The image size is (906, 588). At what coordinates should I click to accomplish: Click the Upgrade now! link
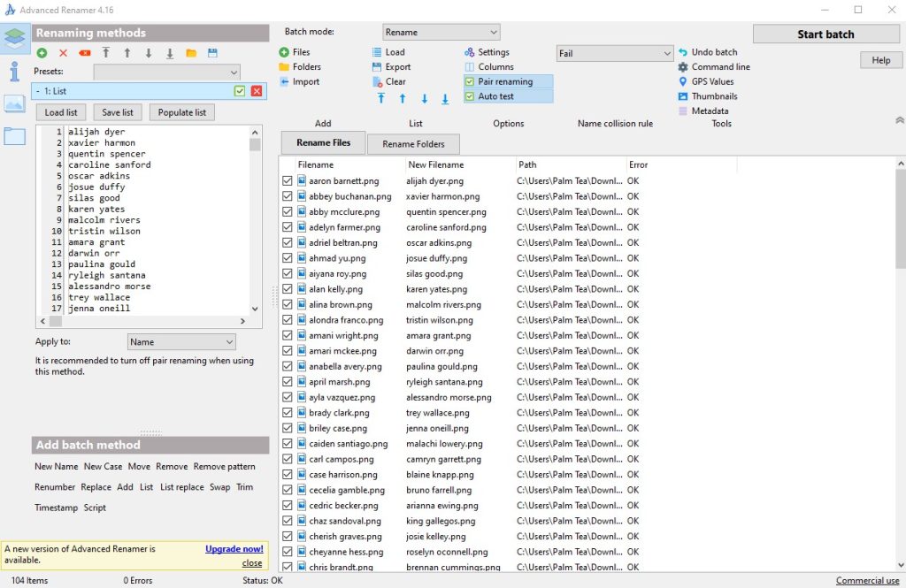(x=234, y=549)
